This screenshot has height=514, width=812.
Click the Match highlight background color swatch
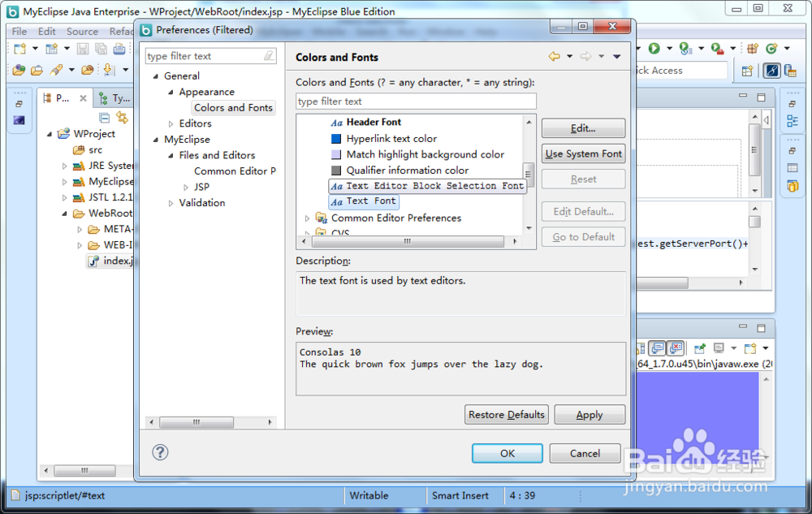336,154
